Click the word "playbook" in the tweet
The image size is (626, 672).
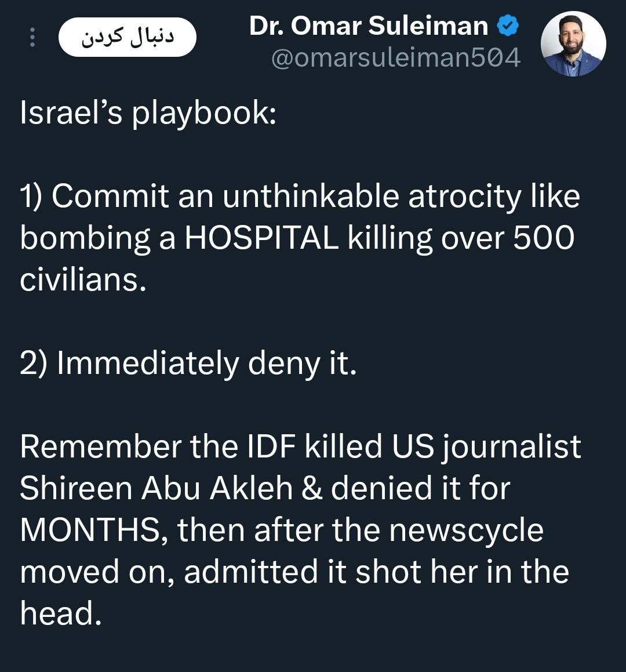point(200,114)
